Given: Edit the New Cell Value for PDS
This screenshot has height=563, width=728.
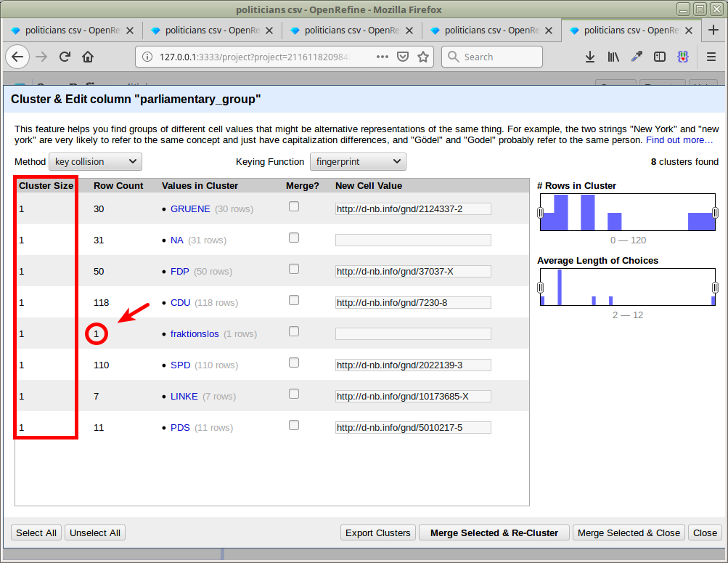Looking at the screenshot, I should [x=413, y=427].
